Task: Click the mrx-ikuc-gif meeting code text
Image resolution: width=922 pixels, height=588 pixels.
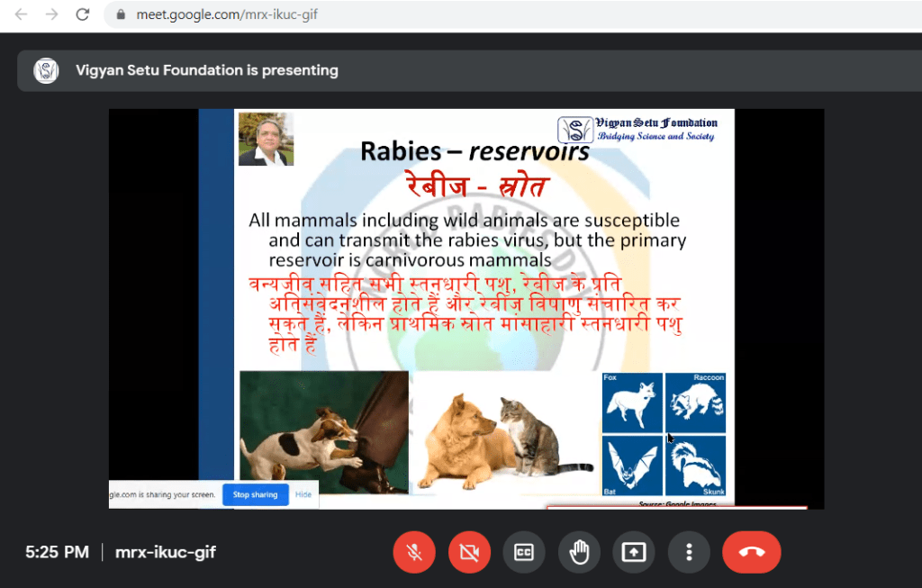Action: pyautogui.click(x=165, y=552)
